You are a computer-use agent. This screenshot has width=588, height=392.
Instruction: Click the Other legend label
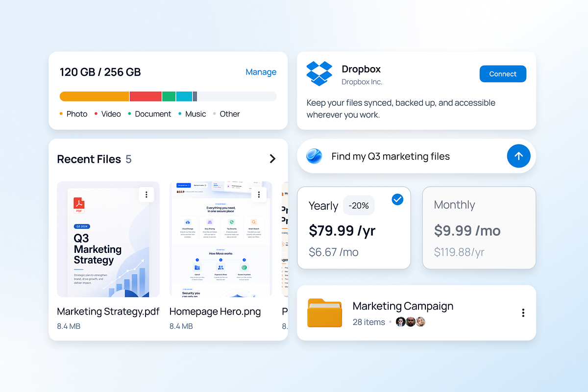coord(230,114)
